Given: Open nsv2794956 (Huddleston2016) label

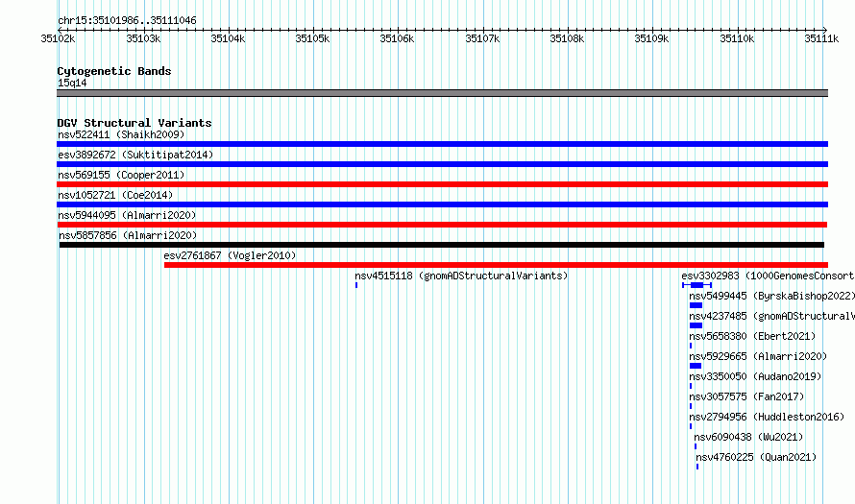Looking at the screenshot, I should [x=767, y=417].
